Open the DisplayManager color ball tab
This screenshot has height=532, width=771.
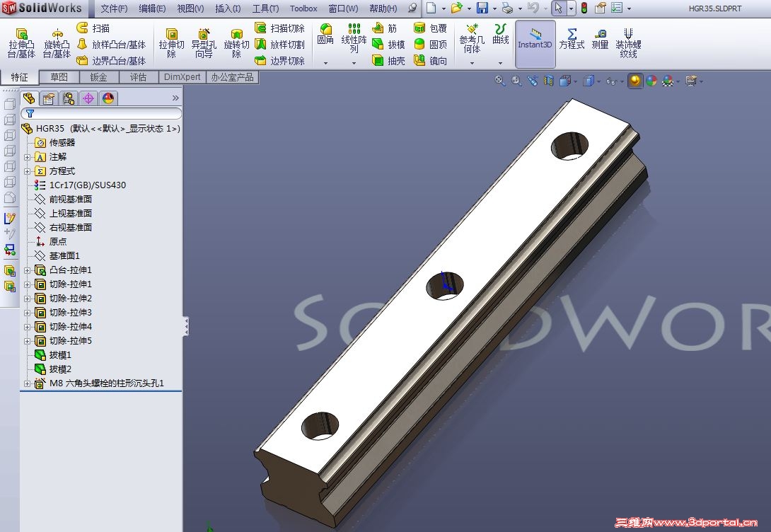pos(108,98)
